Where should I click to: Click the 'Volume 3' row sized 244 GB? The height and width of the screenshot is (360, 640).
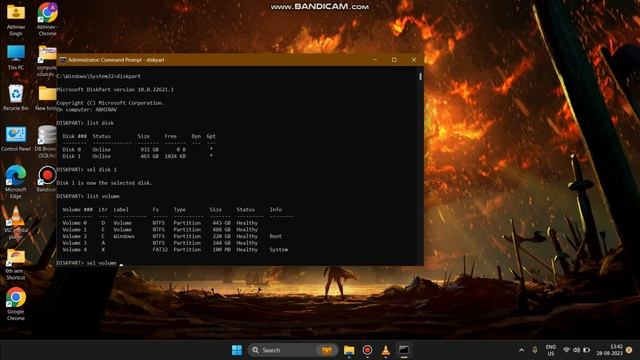coord(160,243)
